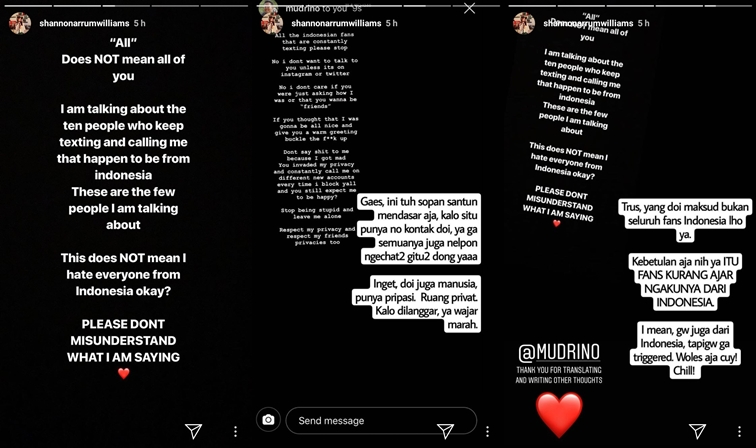Tap the large red heart sticker
The height and width of the screenshot is (448, 756).
point(559,415)
